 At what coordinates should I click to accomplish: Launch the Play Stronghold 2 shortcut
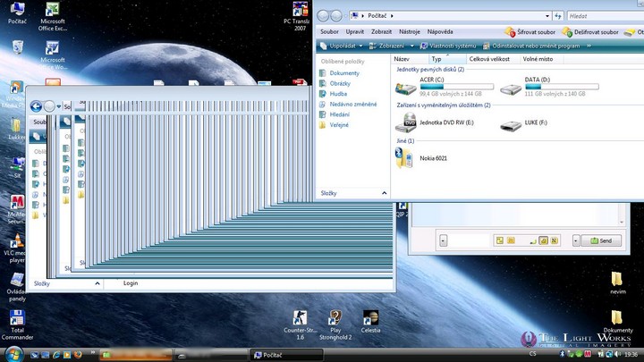[335, 318]
